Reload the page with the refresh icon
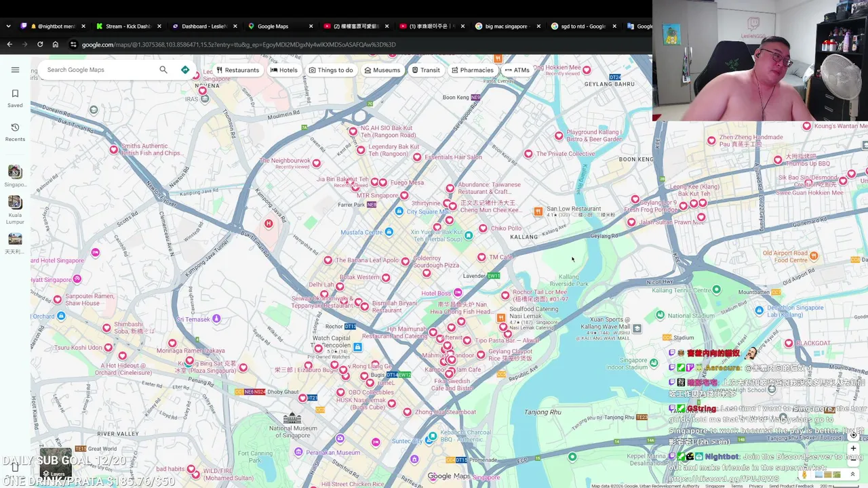Viewport: 868px width, 488px height. pyautogui.click(x=40, y=45)
